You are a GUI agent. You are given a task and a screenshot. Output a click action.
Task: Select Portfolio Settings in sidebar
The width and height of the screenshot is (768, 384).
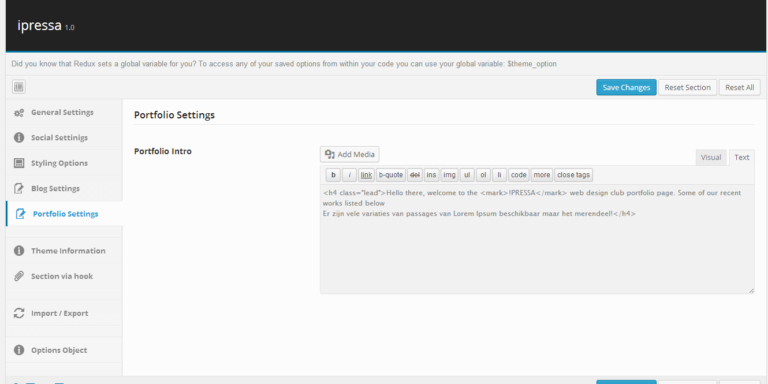(64, 214)
